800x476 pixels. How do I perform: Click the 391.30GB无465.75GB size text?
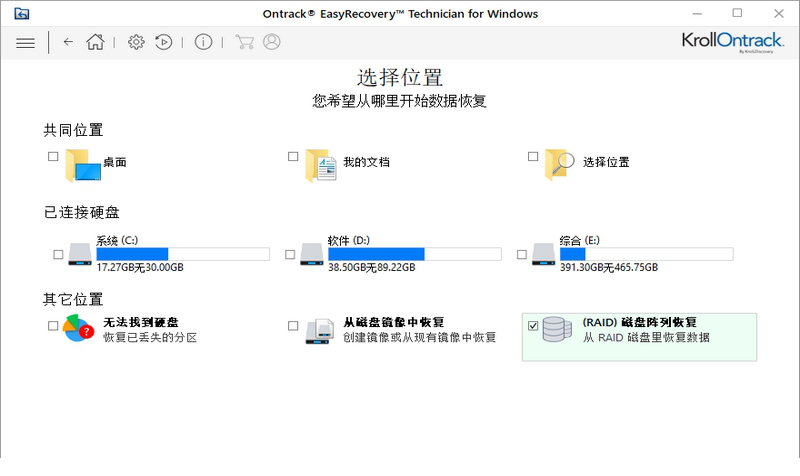[x=609, y=267]
